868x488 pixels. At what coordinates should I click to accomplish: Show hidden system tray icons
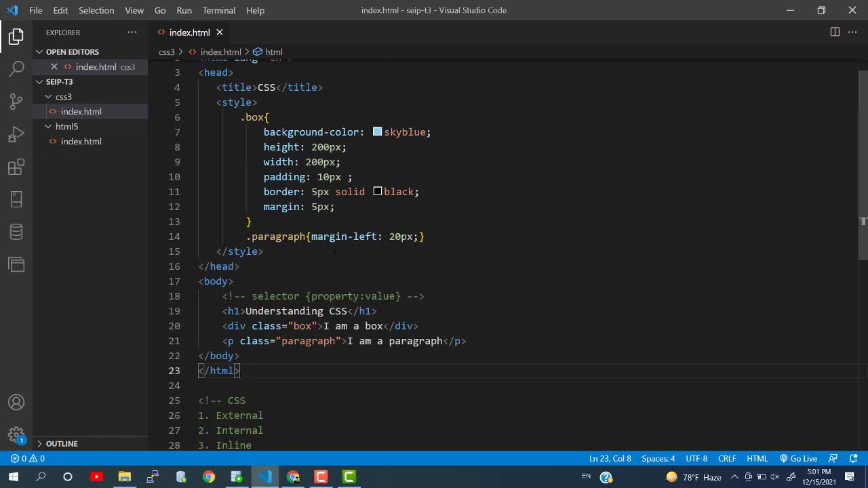click(x=734, y=477)
